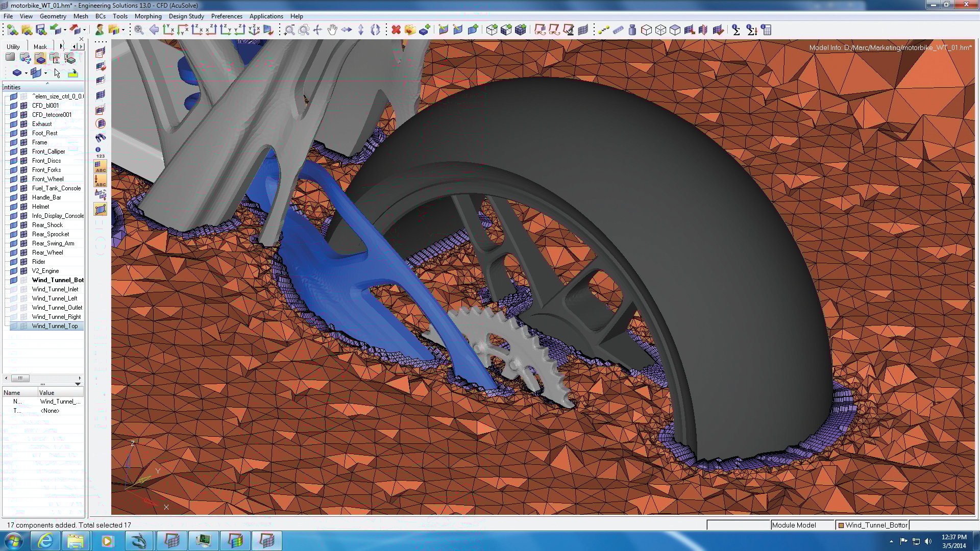Open the calculator summary icon
This screenshot has height=551, width=980.
pos(766,30)
